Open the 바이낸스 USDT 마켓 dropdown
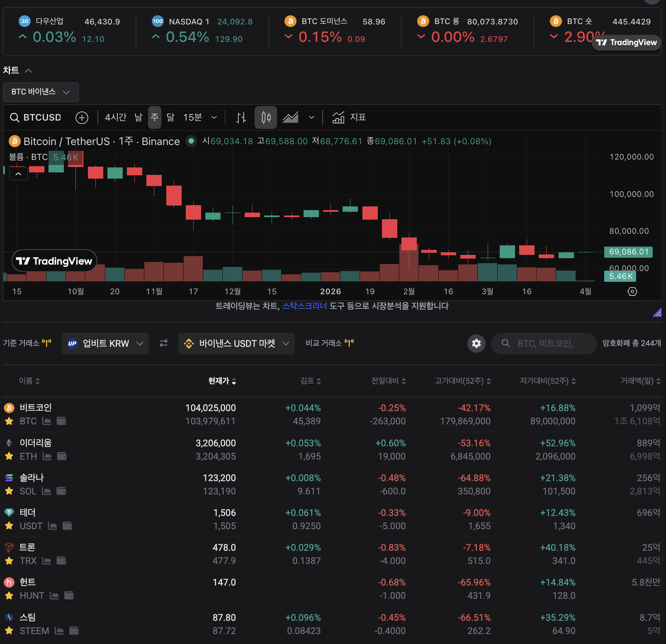The height and width of the screenshot is (644, 666). tap(236, 344)
